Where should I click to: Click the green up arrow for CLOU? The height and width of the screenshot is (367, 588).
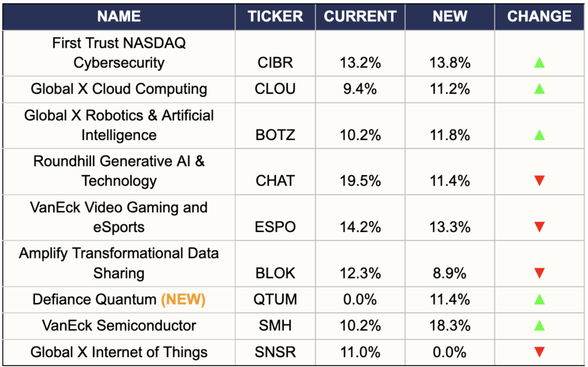tap(539, 89)
